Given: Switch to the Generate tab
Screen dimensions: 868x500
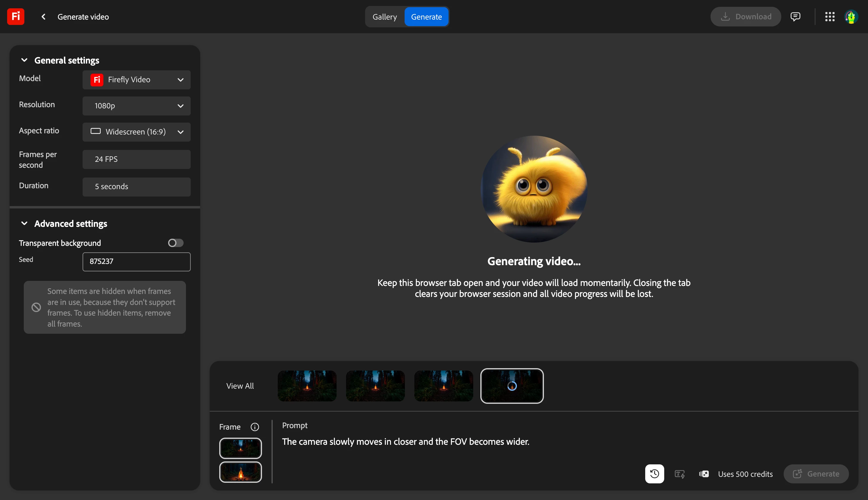Looking at the screenshot, I should click(426, 17).
